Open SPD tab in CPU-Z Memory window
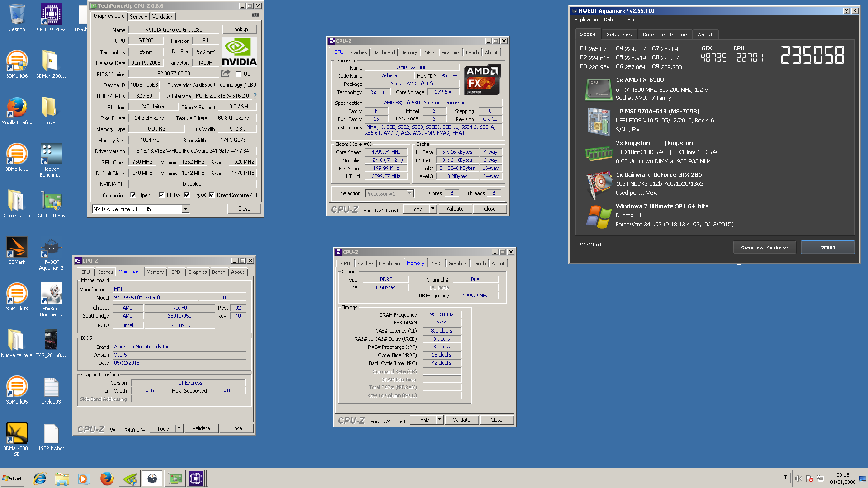 coord(436,263)
